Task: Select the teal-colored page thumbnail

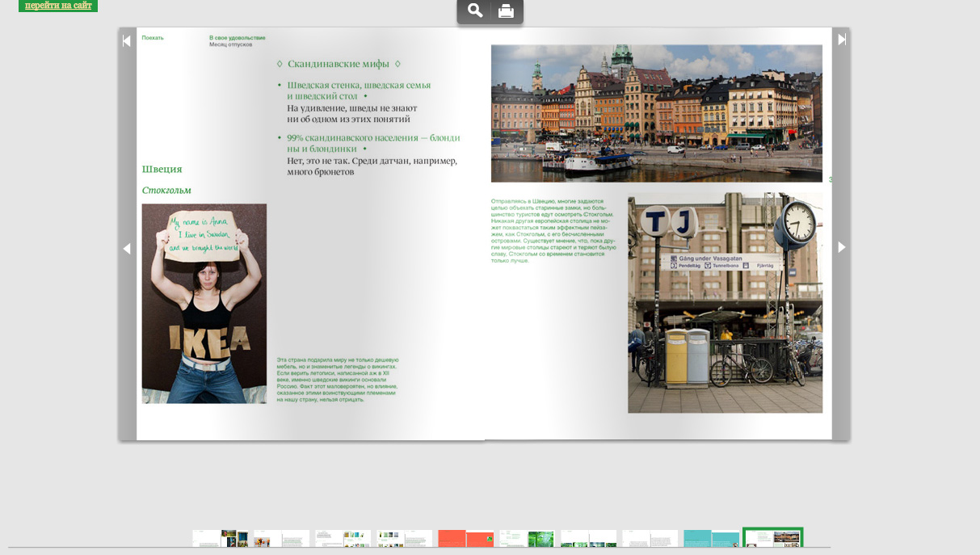Action: coord(711,539)
